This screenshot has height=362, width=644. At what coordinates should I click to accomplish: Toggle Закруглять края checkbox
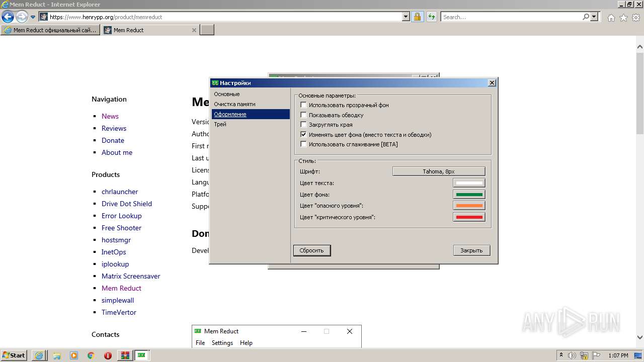(303, 125)
